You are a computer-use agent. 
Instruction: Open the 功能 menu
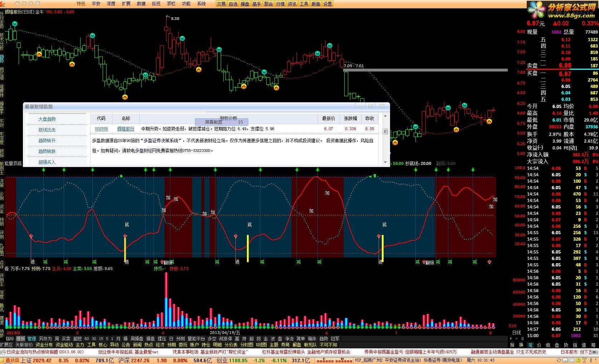(x=186, y=4)
